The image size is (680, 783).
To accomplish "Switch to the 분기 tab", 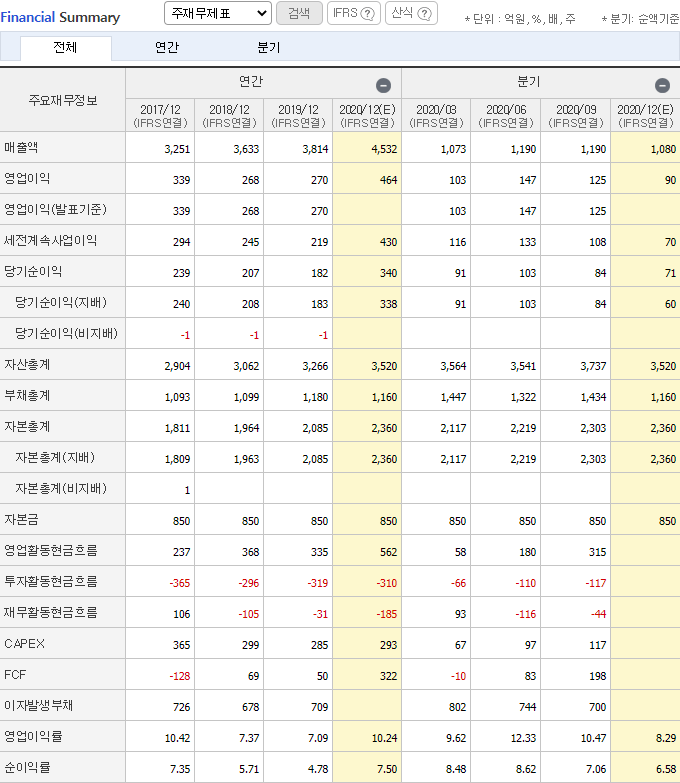I will 269,48.
